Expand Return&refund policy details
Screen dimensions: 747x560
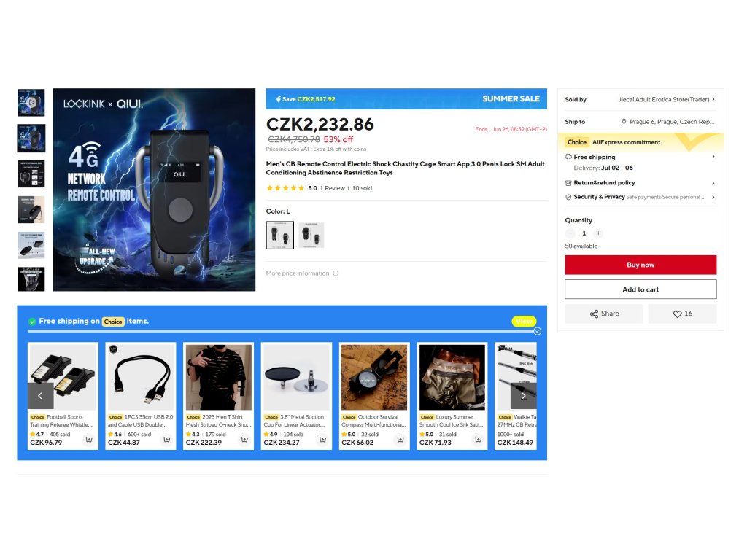(x=713, y=183)
